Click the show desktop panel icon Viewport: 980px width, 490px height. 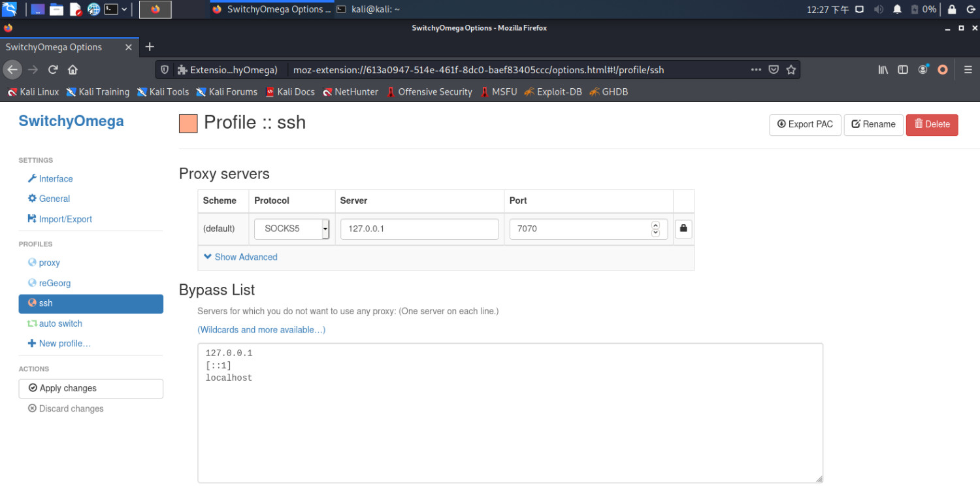[x=38, y=9]
